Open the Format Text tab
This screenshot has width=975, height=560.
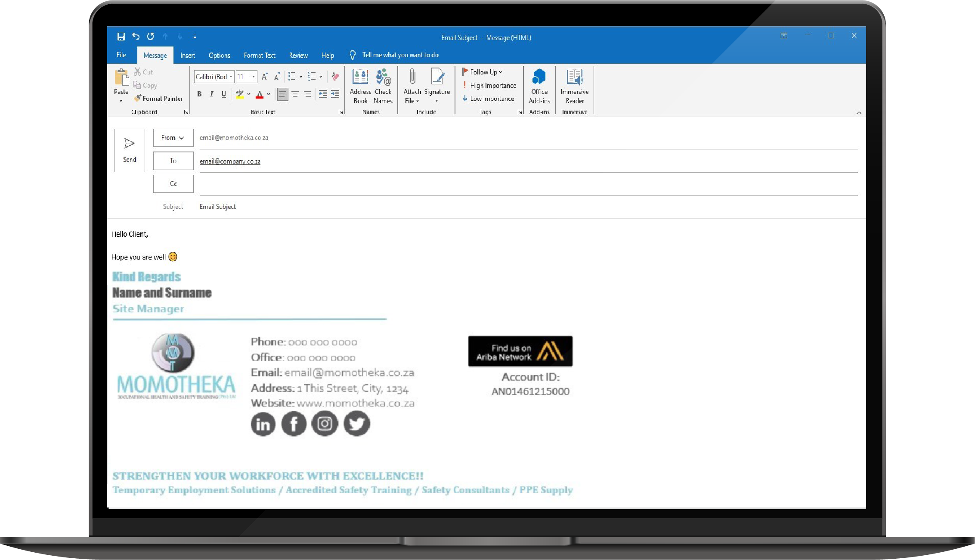coord(259,56)
